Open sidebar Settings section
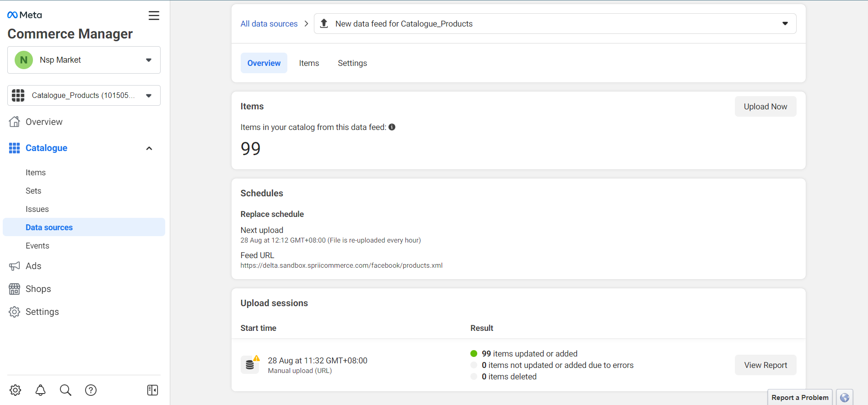Viewport: 868px width, 405px height. pos(42,312)
